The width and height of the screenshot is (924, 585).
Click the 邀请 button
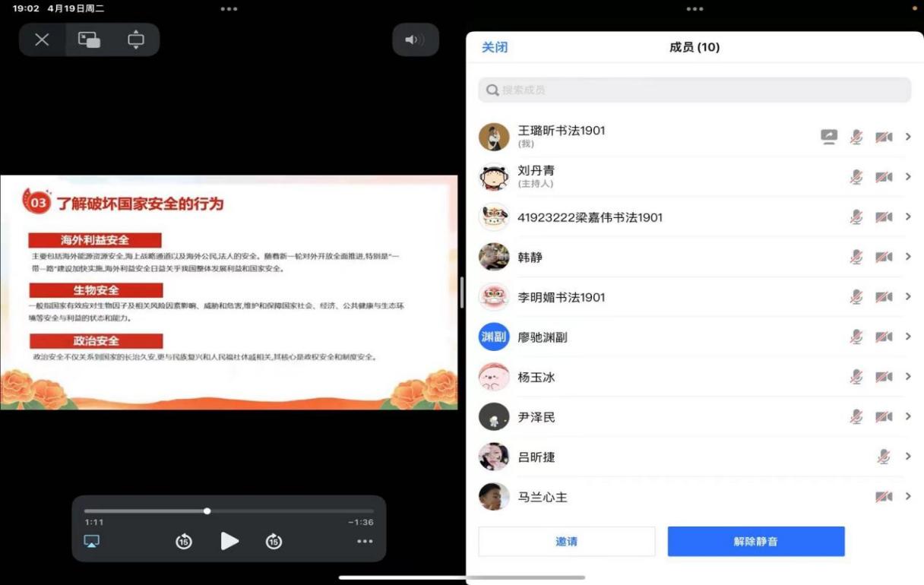click(566, 542)
